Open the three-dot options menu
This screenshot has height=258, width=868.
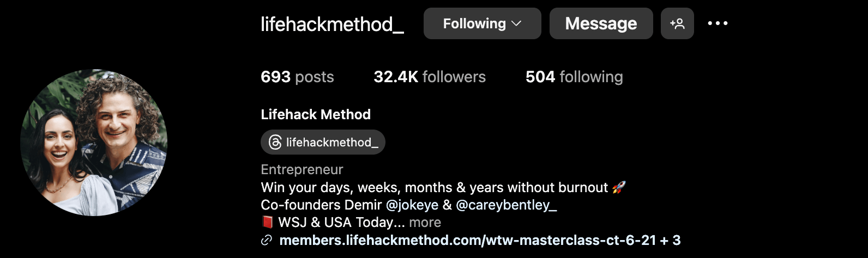pos(718,23)
